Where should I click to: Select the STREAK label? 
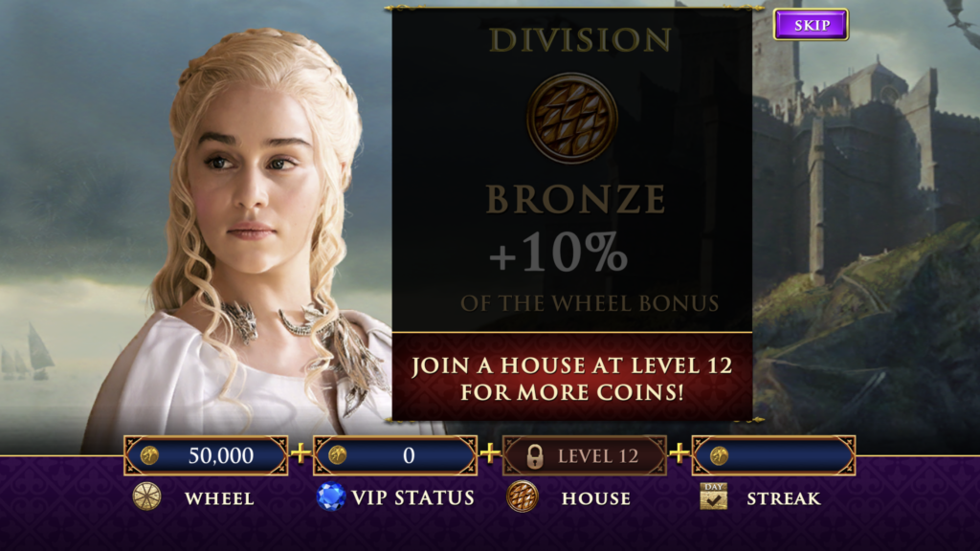[x=784, y=498]
